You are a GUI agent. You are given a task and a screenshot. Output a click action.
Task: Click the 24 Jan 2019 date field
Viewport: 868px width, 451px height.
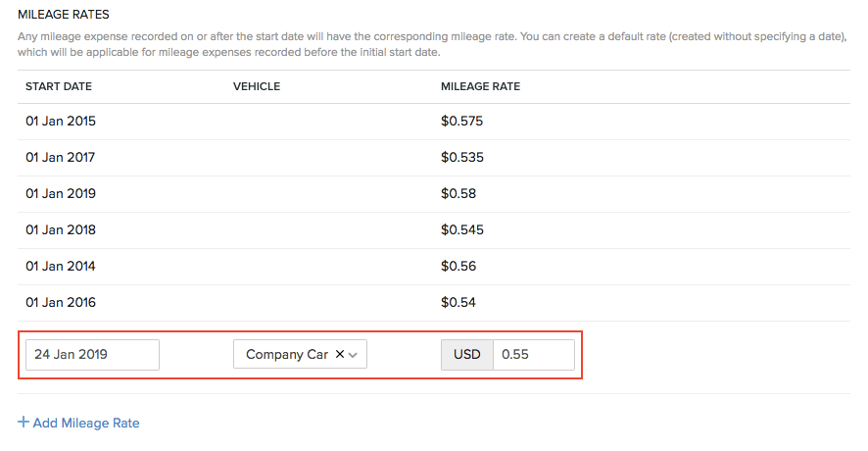tap(92, 355)
